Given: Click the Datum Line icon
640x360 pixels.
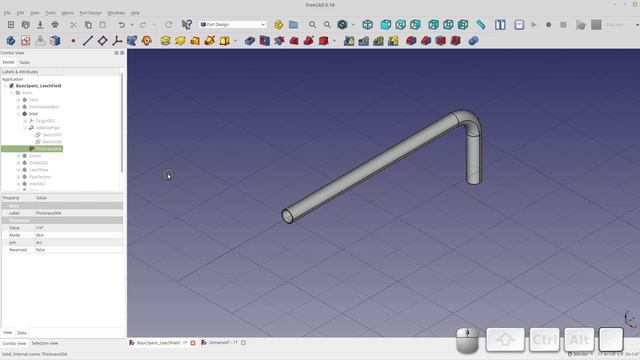Looking at the screenshot, I should (88, 41).
